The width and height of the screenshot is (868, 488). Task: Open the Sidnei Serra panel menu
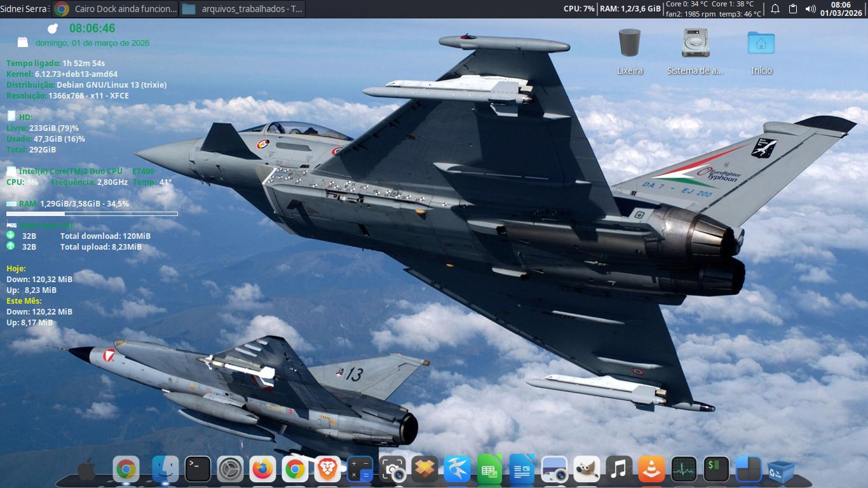coord(24,9)
